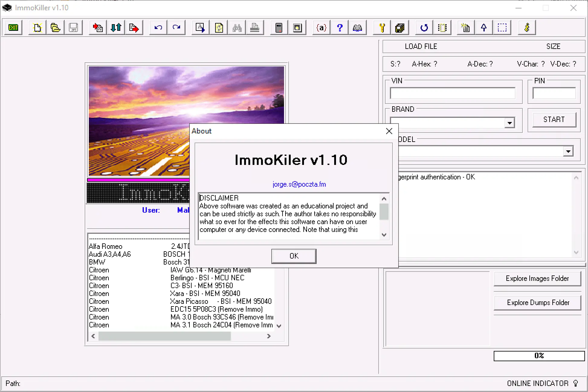Screen dimensions: 588x392
Task: Click the log panel scroll down arrow
Action: 576,252
